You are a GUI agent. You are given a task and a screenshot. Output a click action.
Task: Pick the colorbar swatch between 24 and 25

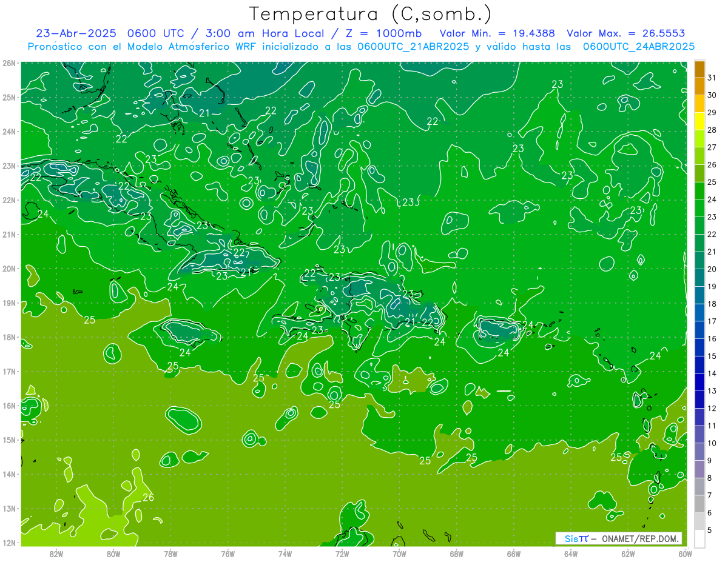pos(699,191)
